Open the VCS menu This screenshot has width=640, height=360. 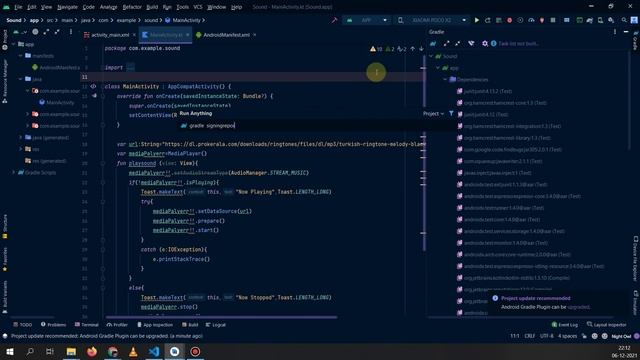pyautogui.click(x=198, y=7)
